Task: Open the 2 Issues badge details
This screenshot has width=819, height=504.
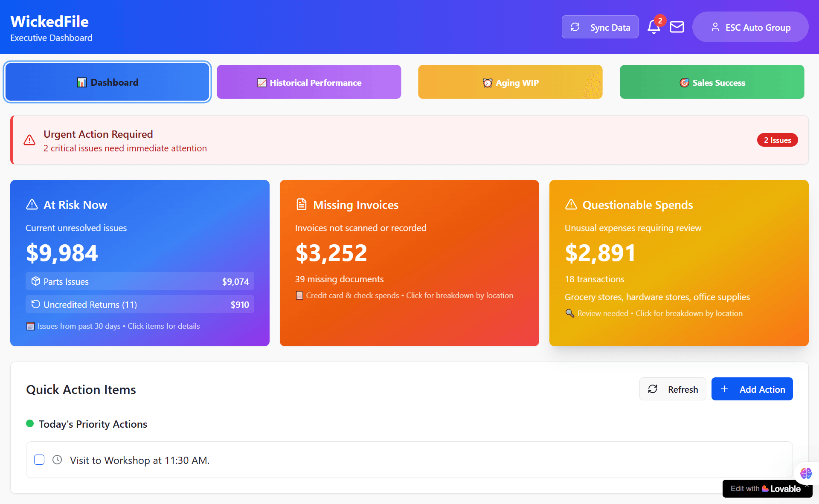Action: 777,140
